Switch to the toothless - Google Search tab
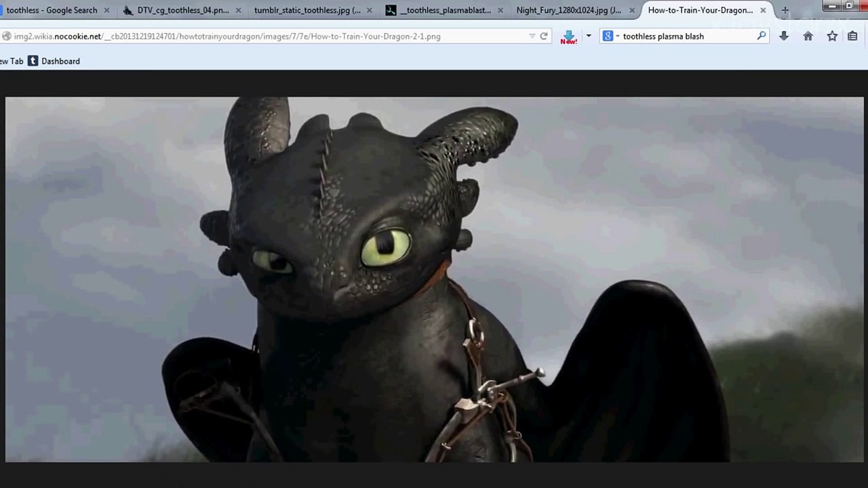Viewport: 868px width, 488px height. [52, 10]
